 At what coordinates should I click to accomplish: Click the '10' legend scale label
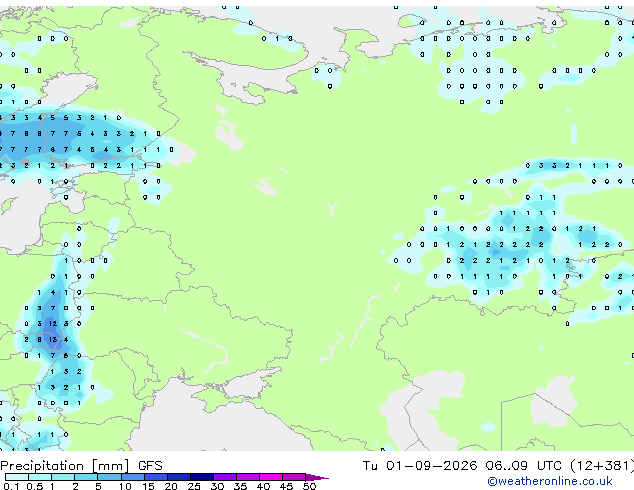click(x=125, y=486)
